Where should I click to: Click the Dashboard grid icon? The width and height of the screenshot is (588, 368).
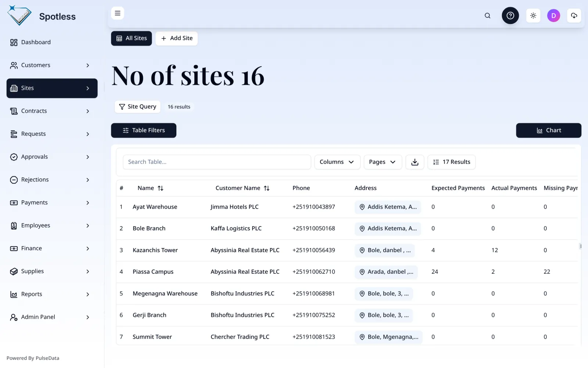tap(14, 42)
